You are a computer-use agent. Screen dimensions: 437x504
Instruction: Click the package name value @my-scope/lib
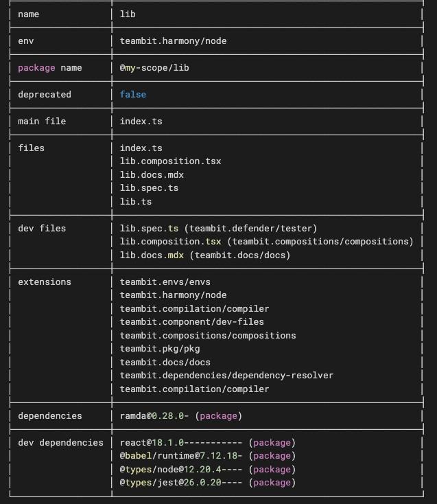coord(154,68)
